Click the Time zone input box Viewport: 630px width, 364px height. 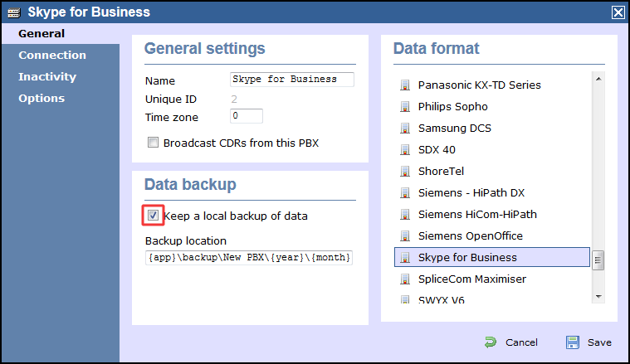247,116
